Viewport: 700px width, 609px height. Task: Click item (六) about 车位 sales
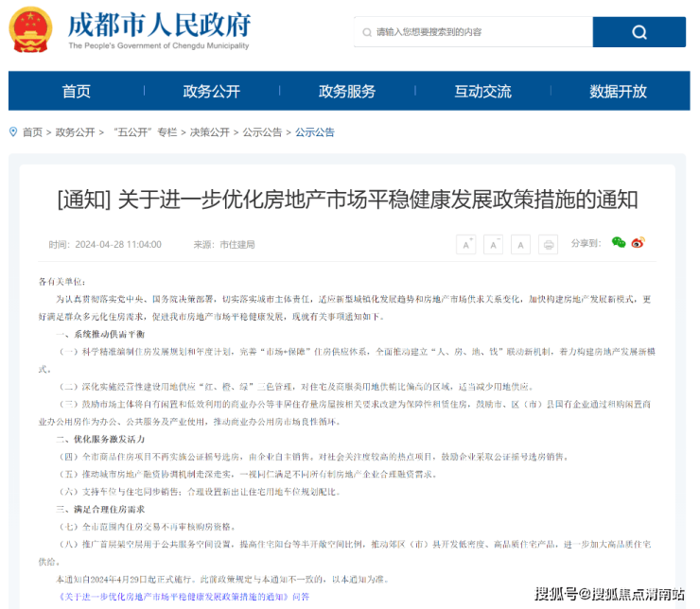(200, 492)
